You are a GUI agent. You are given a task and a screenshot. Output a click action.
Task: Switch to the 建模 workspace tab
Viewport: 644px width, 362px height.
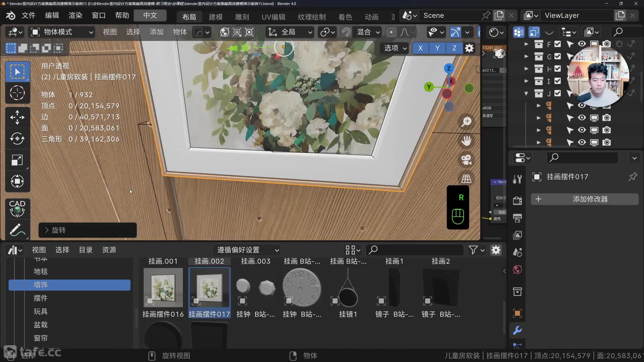tap(215, 17)
